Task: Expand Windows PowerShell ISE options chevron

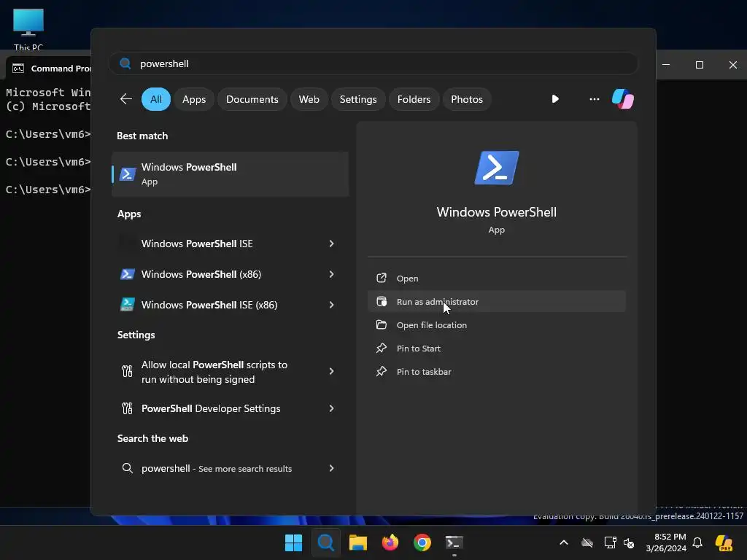Action: [332, 244]
